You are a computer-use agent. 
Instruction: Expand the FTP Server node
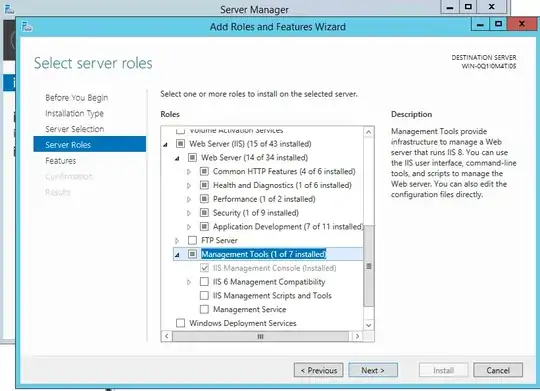point(177,240)
